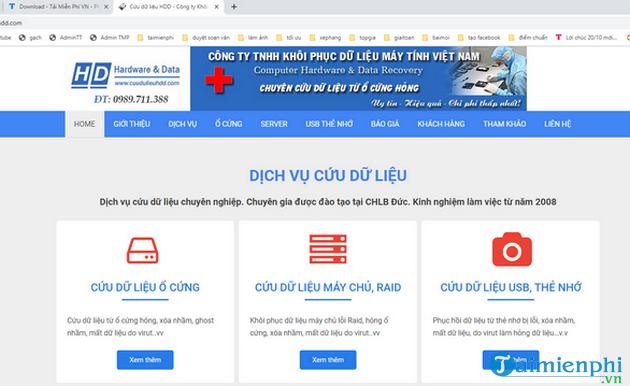The width and height of the screenshot is (630, 386).
Task: Open the tạo facebook bookmark folder
Action: pos(479,37)
